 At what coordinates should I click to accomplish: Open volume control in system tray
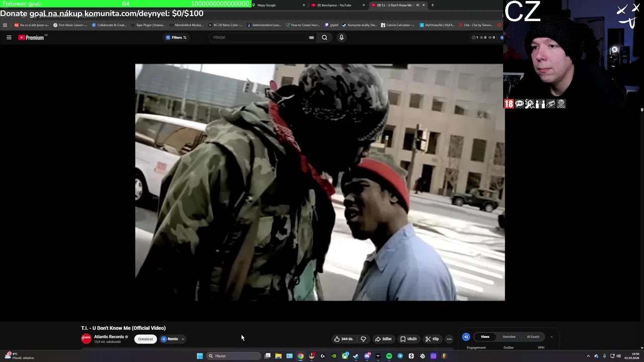coord(618,356)
